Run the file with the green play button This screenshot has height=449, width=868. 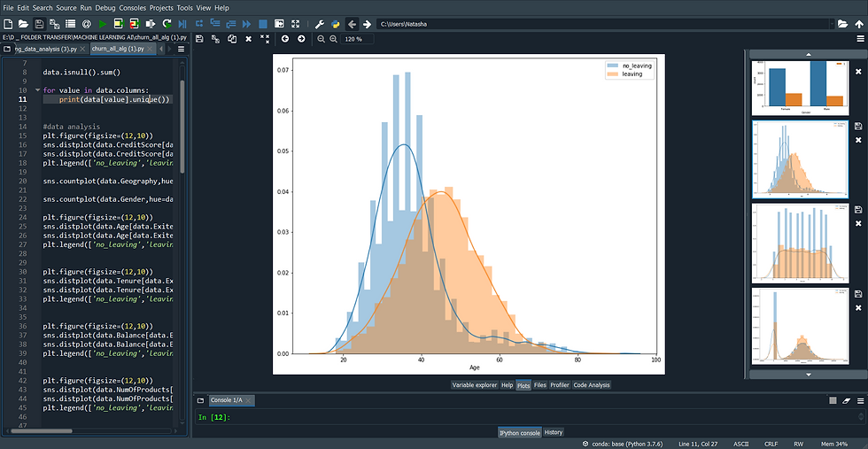[103, 24]
